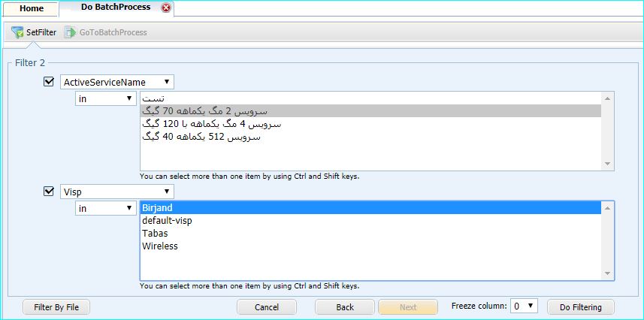Screen dimensions: 644x320
Task: Click the Do Filtering button
Action: pyautogui.click(x=580, y=307)
